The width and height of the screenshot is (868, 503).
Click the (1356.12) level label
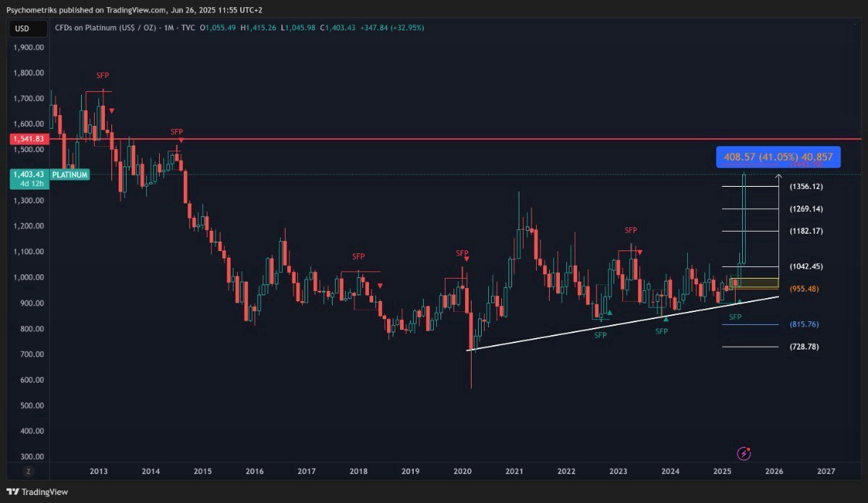pyautogui.click(x=807, y=187)
